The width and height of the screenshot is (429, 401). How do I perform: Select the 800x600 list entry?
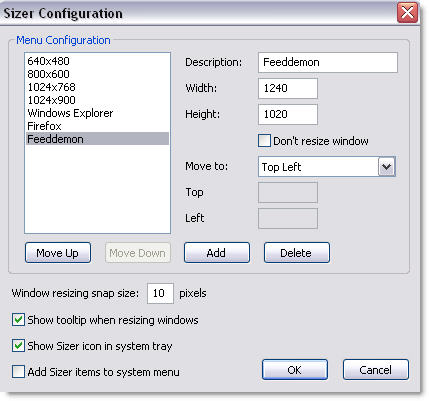click(x=97, y=74)
